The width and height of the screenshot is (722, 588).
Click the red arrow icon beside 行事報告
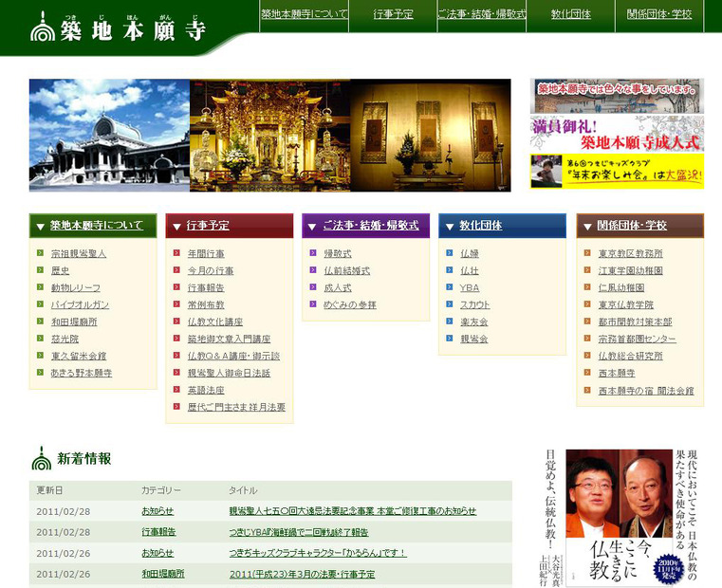[x=176, y=286]
